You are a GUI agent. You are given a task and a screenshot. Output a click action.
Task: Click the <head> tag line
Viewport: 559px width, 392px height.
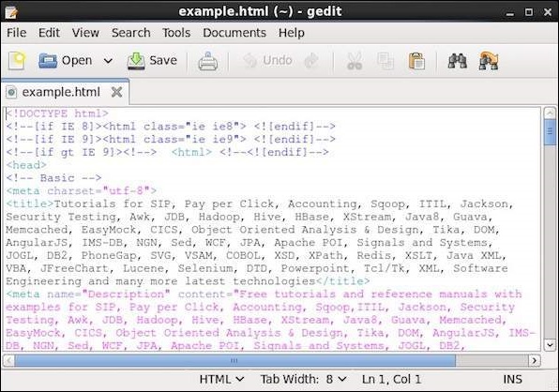tap(26, 165)
